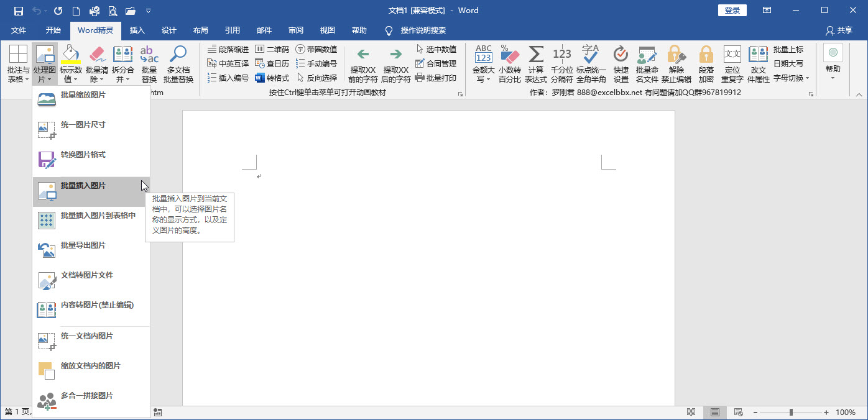This screenshot has width=868, height=420.
Task: Open 快捷设置 quick settings
Action: pos(621,65)
